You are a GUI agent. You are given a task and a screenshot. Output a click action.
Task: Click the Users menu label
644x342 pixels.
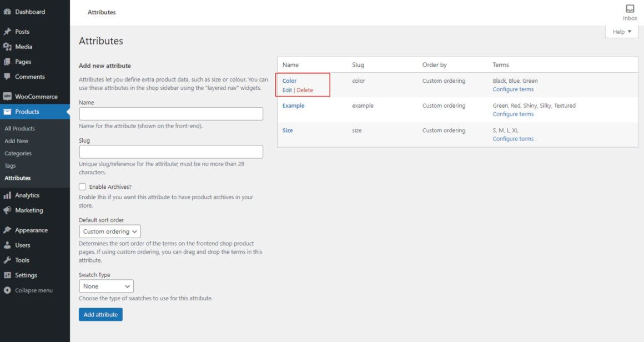(x=23, y=245)
